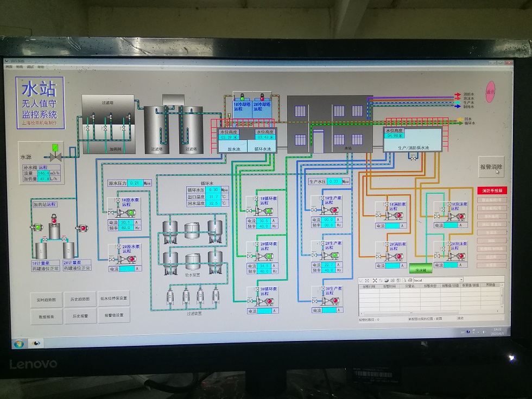
Task: Open the 历史趋势图 history trend chart
Action: 80,299
